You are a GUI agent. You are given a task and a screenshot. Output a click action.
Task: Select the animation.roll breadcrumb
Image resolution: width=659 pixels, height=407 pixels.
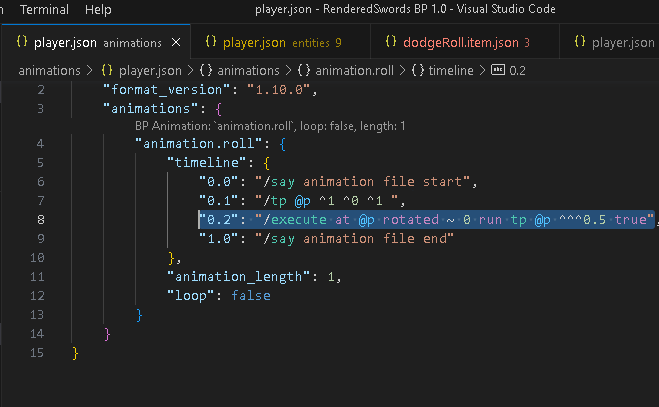(354, 71)
